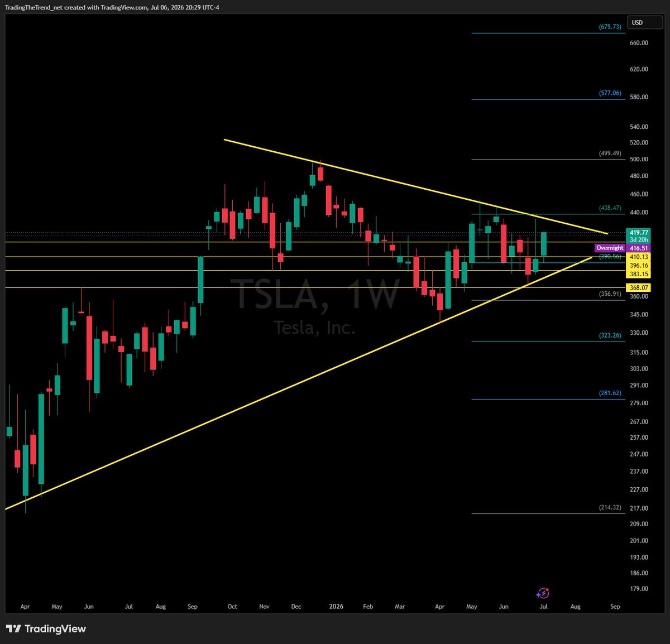Click the 3d 20h countdown label
670x644 pixels.
pos(639,239)
